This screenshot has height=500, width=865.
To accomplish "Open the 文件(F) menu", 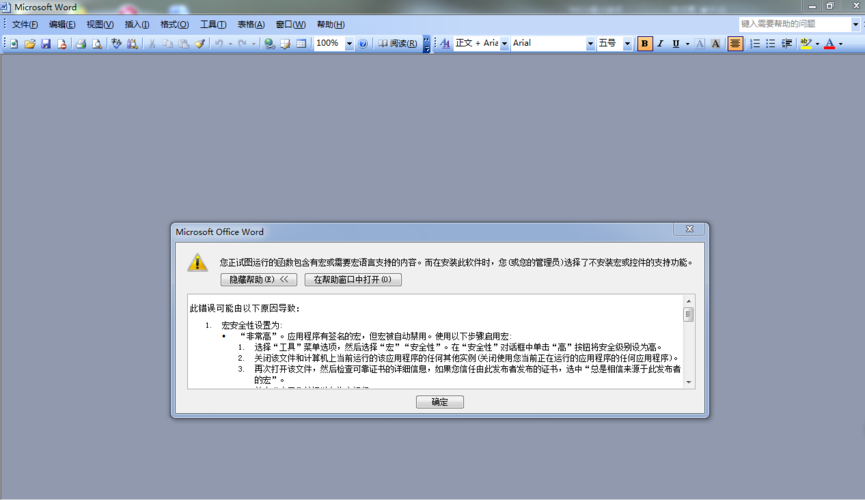I will click(x=25, y=24).
